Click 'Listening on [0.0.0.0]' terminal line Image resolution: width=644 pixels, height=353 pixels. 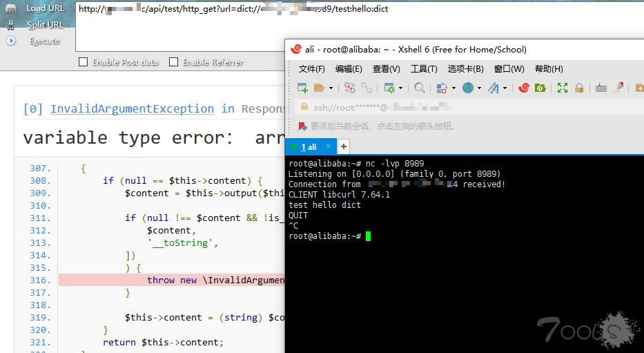[395, 174]
